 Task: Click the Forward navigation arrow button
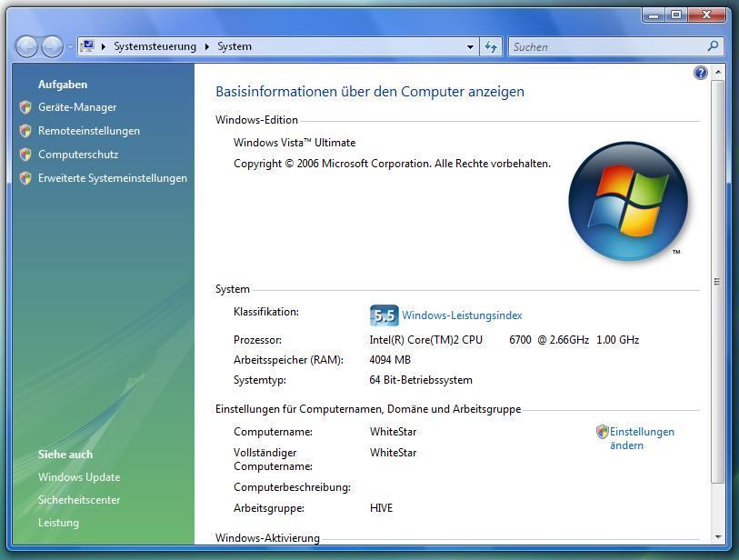click(52, 46)
